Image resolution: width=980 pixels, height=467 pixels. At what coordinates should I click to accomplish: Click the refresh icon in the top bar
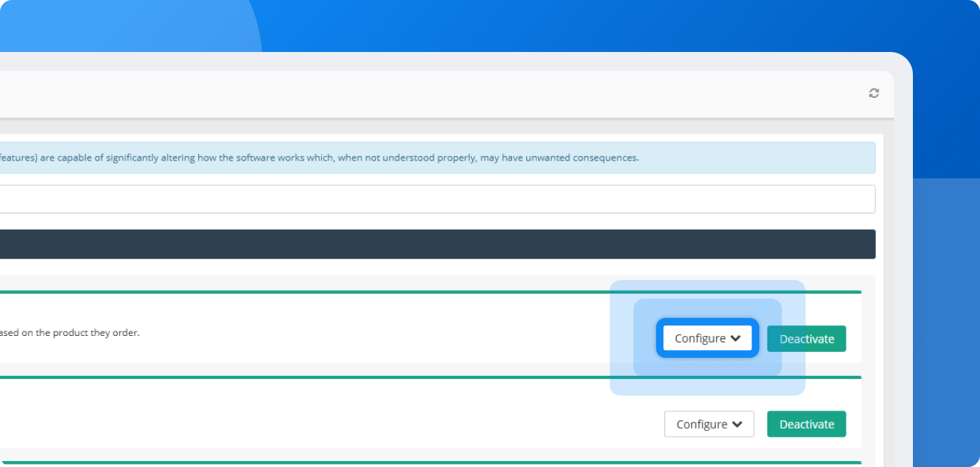tap(874, 93)
